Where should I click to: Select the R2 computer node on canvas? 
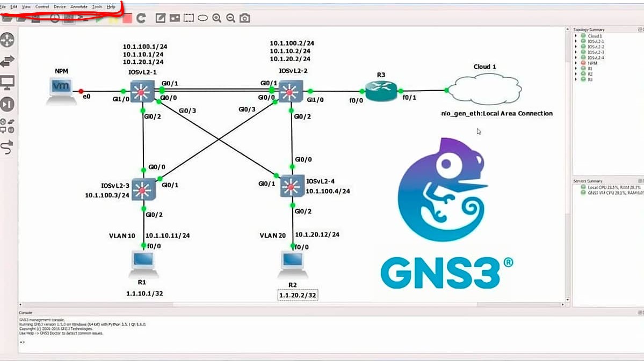(x=292, y=266)
